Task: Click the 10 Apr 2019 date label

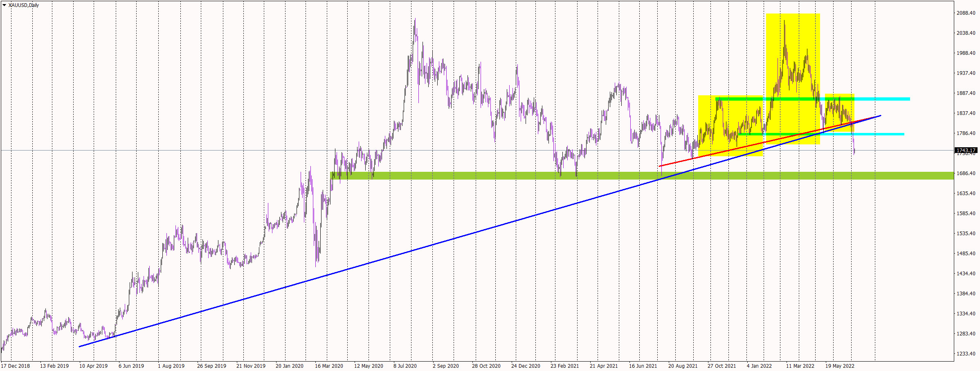Action: click(93, 366)
